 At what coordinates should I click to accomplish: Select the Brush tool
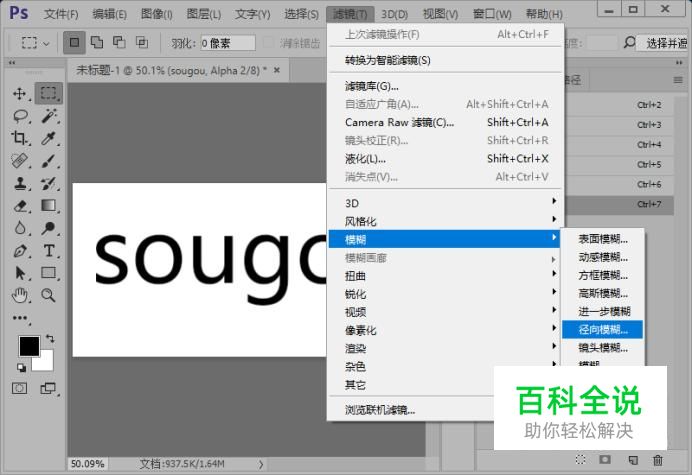click(49, 161)
